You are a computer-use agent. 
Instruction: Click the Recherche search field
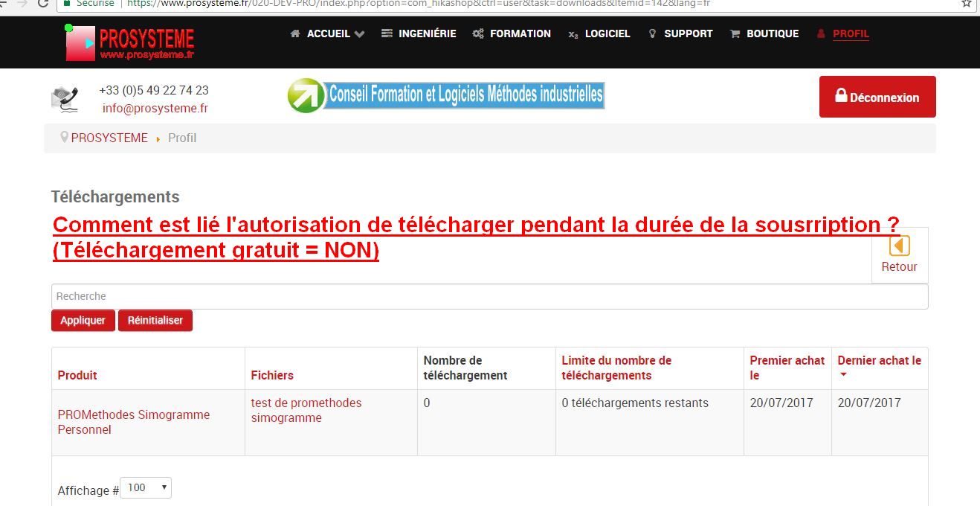coord(489,296)
